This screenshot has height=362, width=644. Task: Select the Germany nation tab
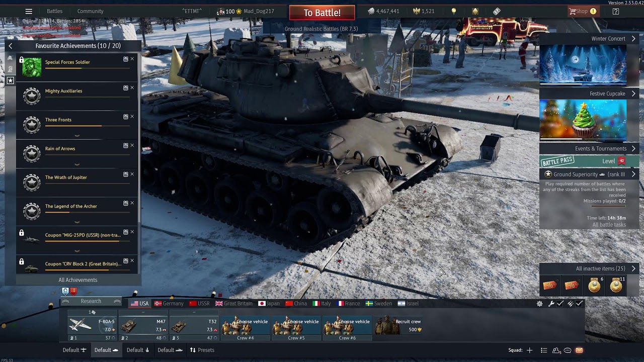point(169,304)
